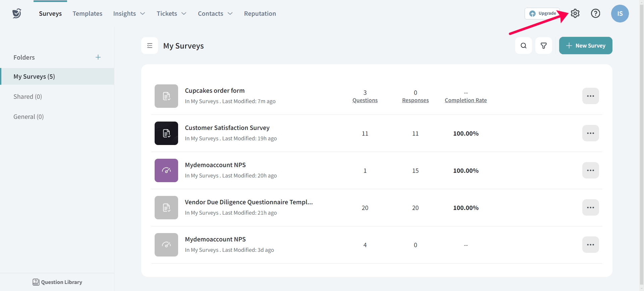644x291 pixels.
Task: Switch to the Templates tab
Action: [x=87, y=14]
